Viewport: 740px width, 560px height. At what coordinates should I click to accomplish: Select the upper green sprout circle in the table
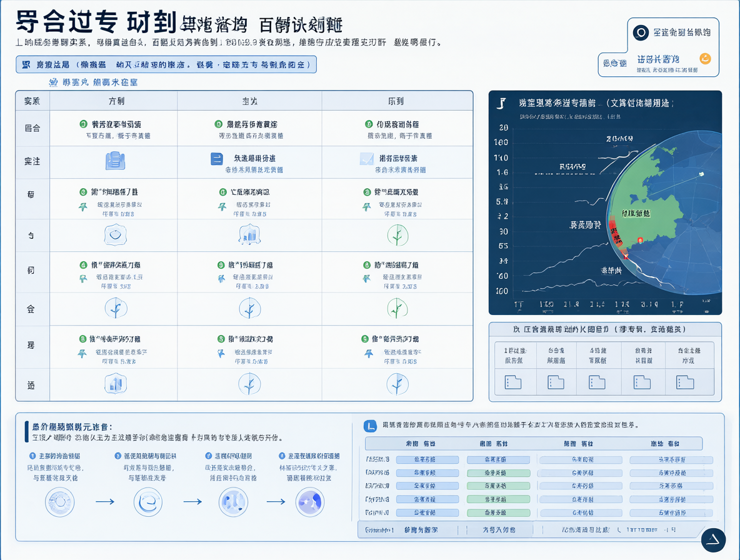pyautogui.click(x=397, y=235)
